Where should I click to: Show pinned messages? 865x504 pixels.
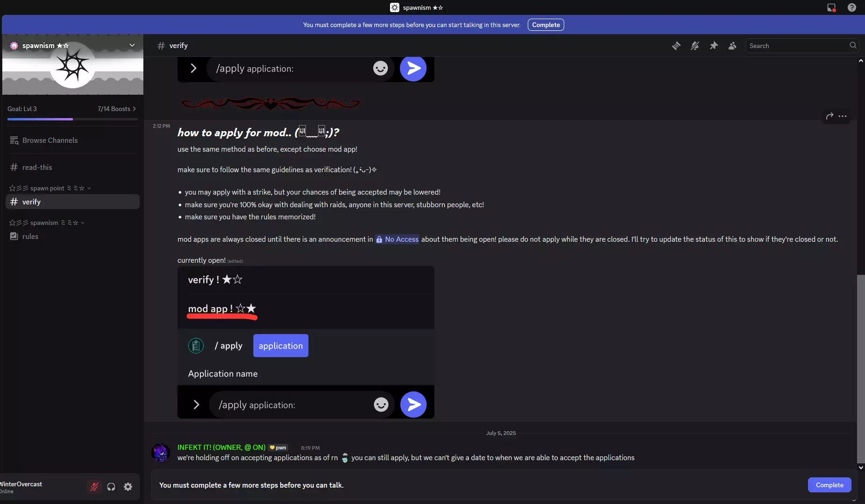[714, 46]
